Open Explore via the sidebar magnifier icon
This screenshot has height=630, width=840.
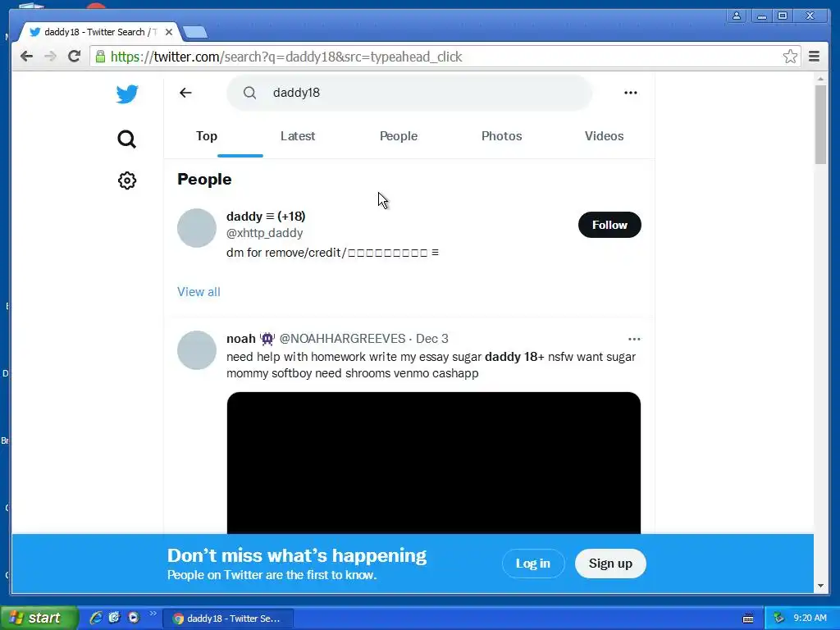(x=127, y=139)
